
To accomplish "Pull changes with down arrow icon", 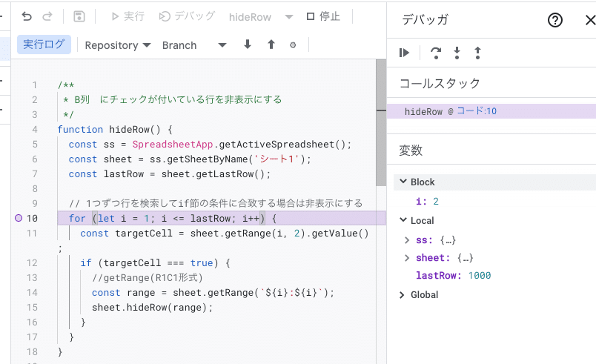I will [248, 44].
